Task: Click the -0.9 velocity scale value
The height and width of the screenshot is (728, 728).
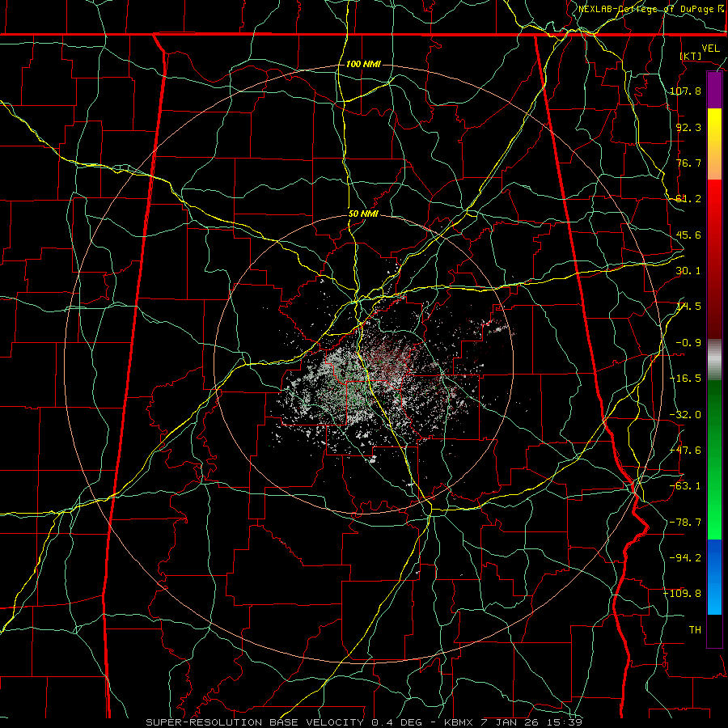Action: (x=688, y=343)
